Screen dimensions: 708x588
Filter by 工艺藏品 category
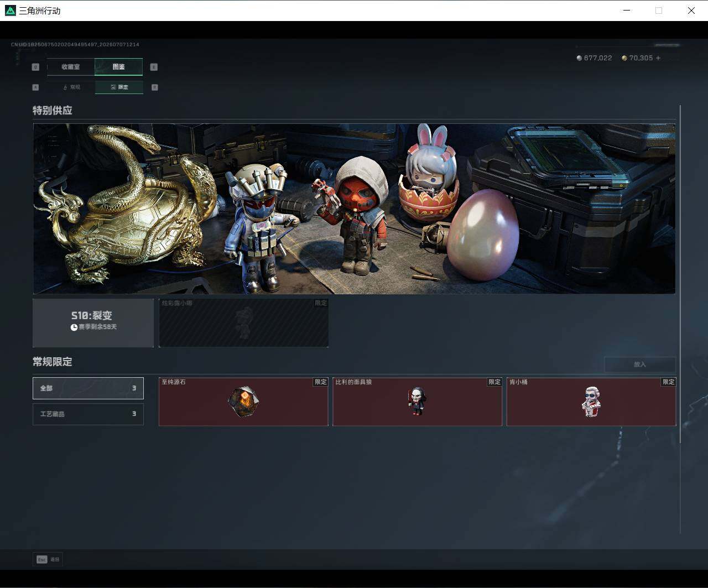pos(88,414)
